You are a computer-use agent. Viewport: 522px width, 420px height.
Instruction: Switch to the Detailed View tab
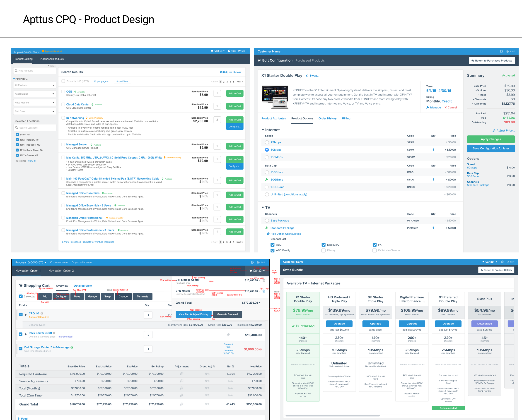coord(83,286)
